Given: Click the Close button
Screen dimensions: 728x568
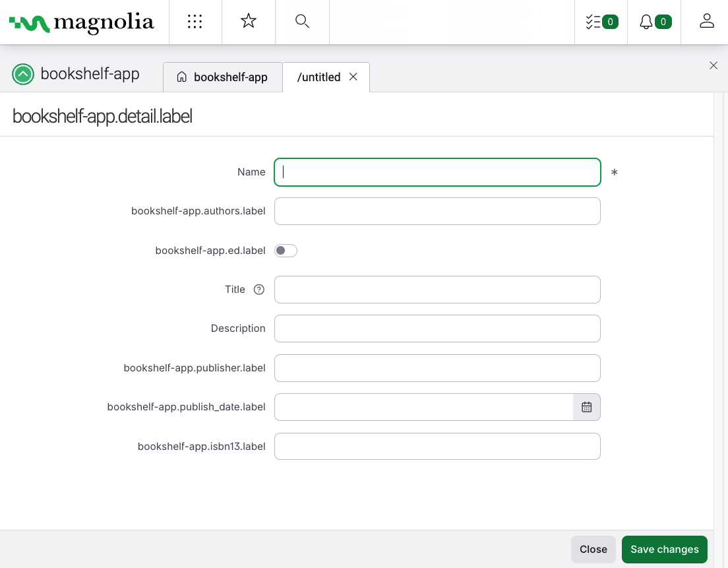Looking at the screenshot, I should (x=593, y=550).
